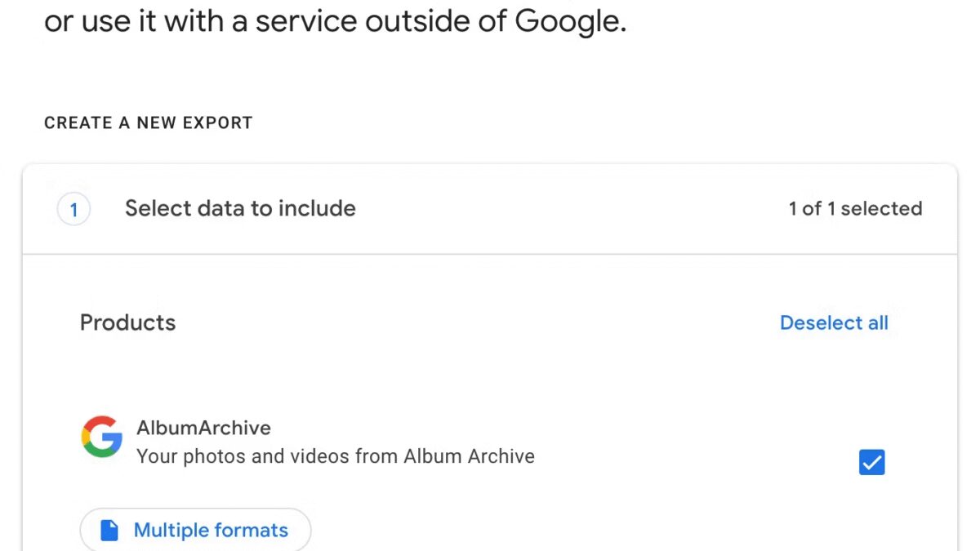
Task: Click the service outside of Google sentence
Action: (x=335, y=22)
